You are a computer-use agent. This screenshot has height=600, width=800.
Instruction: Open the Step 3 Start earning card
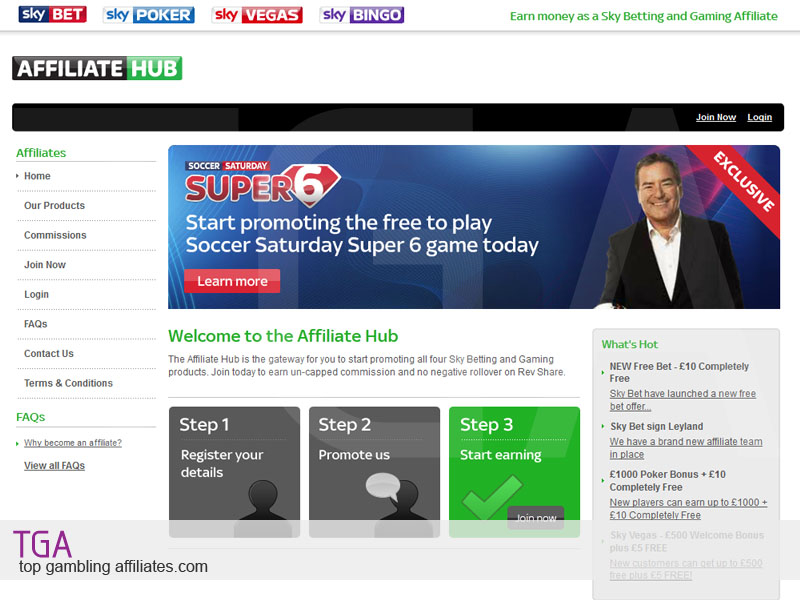tap(514, 472)
